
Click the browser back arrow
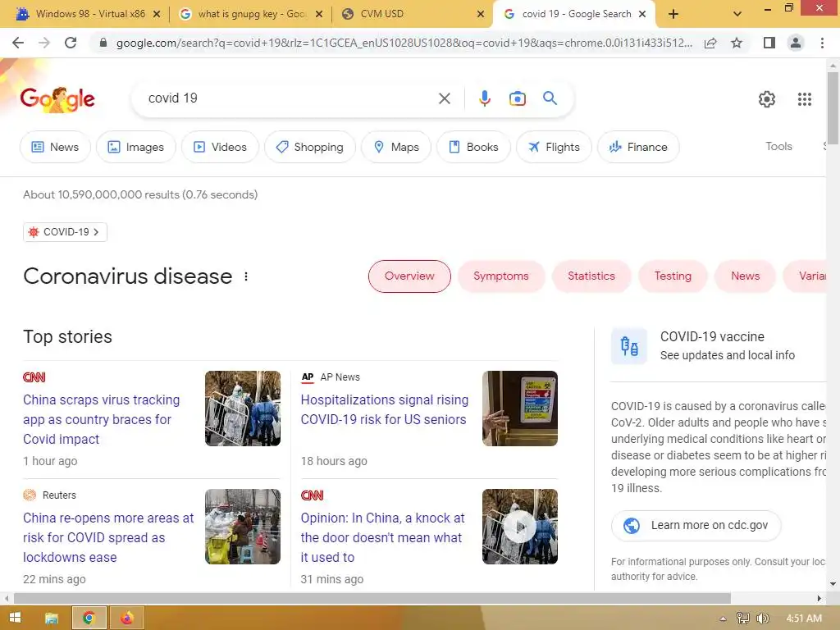click(x=18, y=43)
